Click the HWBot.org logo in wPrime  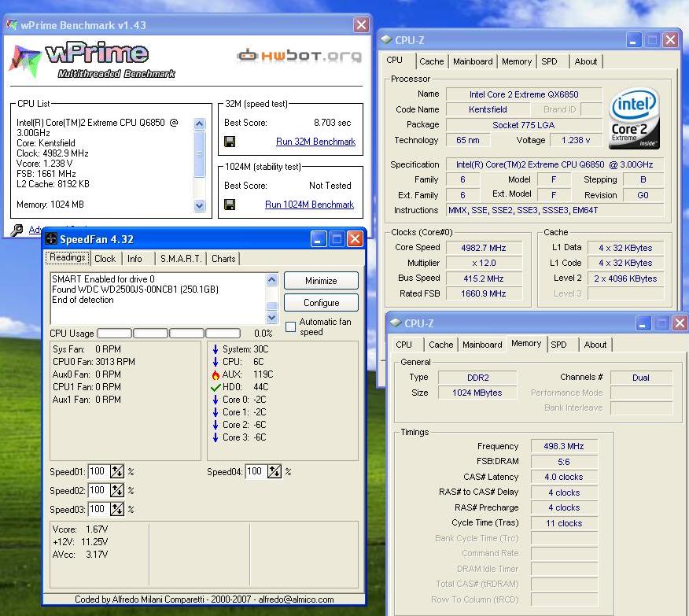[299, 56]
